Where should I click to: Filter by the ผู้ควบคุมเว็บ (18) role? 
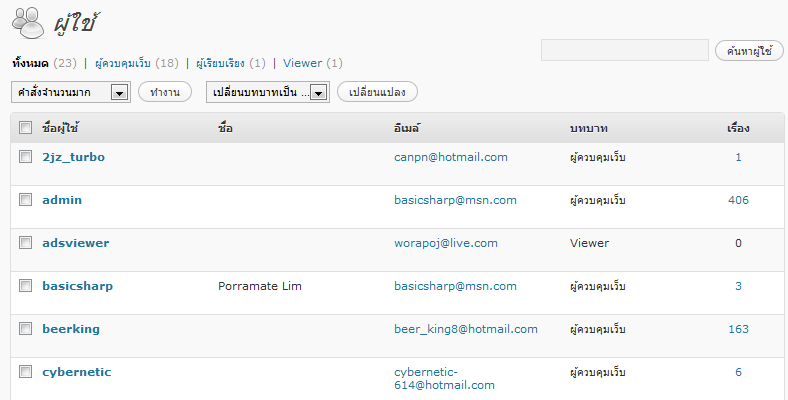[136, 63]
